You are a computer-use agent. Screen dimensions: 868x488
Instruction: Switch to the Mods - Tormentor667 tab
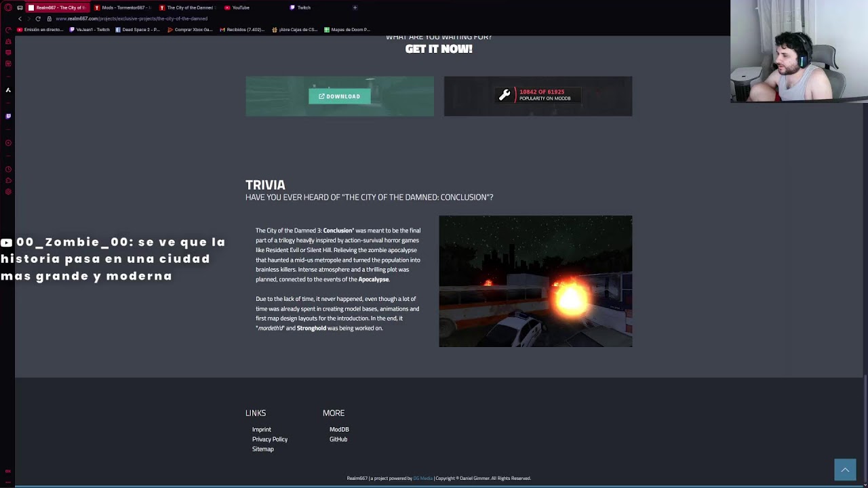click(122, 7)
